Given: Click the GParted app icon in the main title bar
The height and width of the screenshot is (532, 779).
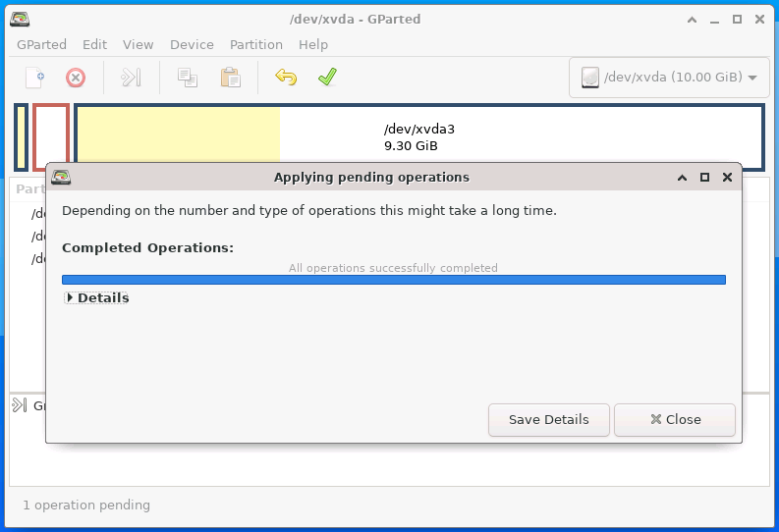Looking at the screenshot, I should (20, 19).
